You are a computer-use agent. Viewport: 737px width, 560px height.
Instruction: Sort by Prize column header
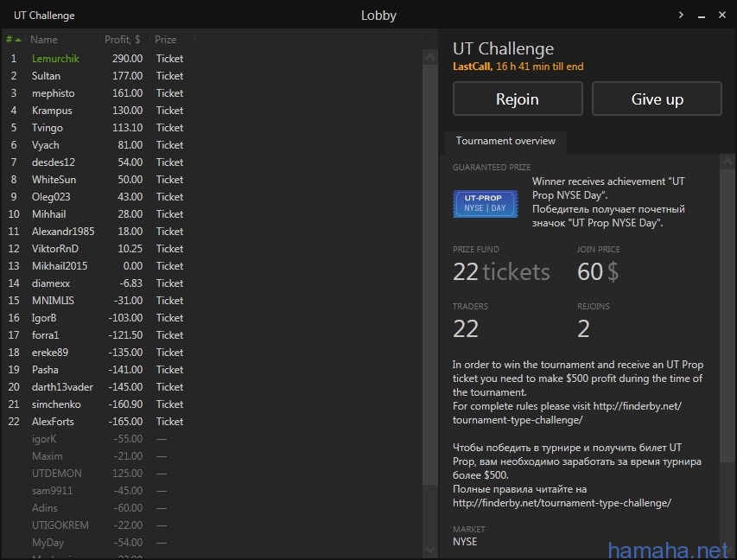click(x=165, y=40)
